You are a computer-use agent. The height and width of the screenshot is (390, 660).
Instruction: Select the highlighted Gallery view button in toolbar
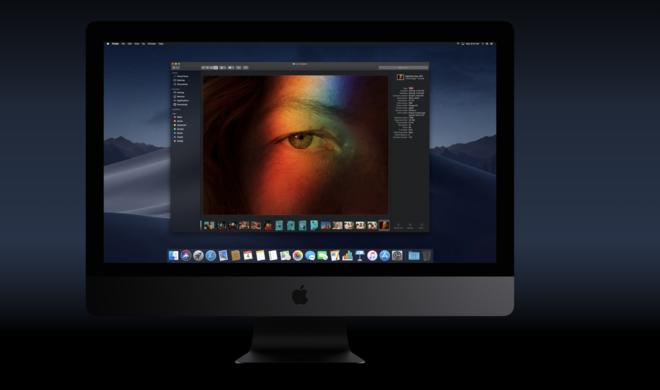click(216, 67)
